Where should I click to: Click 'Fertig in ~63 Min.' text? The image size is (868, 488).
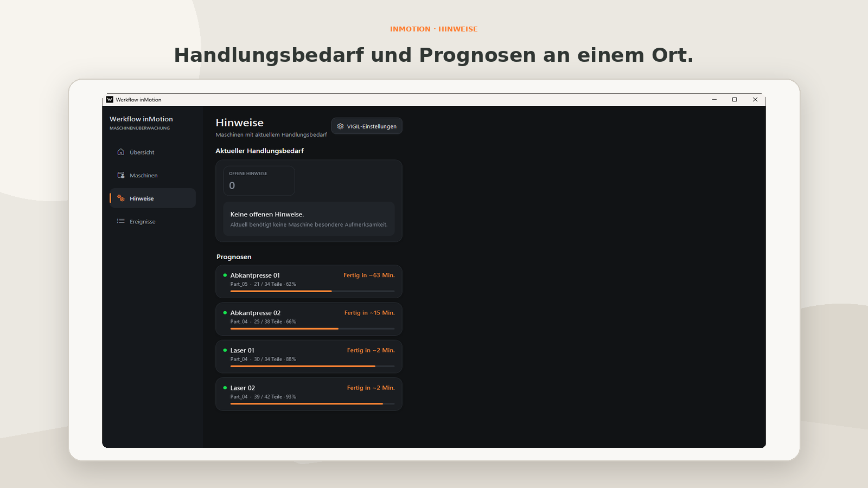[369, 275]
